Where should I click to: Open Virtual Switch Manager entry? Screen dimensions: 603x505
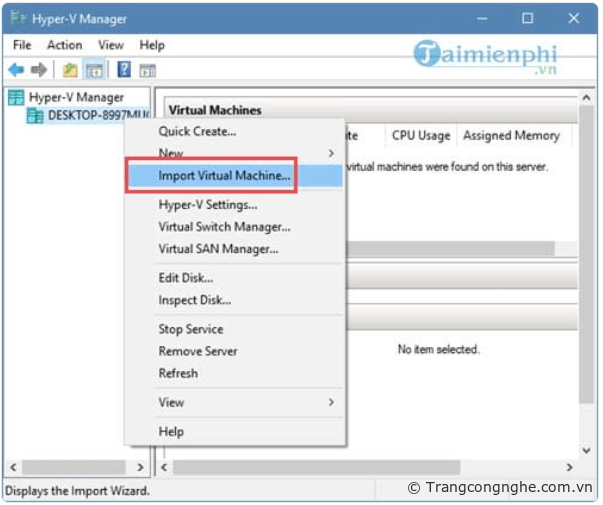pos(224,226)
